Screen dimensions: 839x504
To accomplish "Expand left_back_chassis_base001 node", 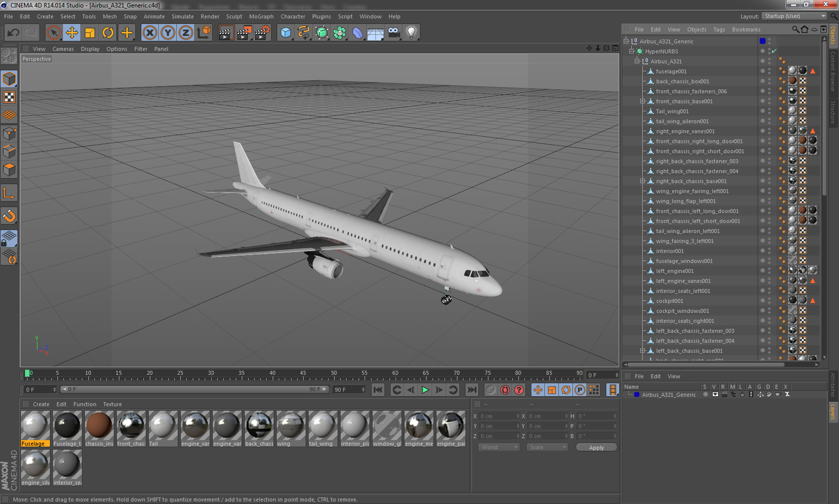I will (x=643, y=350).
